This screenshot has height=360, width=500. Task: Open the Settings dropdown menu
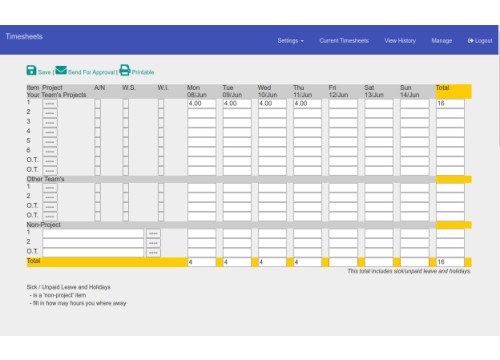[290, 41]
